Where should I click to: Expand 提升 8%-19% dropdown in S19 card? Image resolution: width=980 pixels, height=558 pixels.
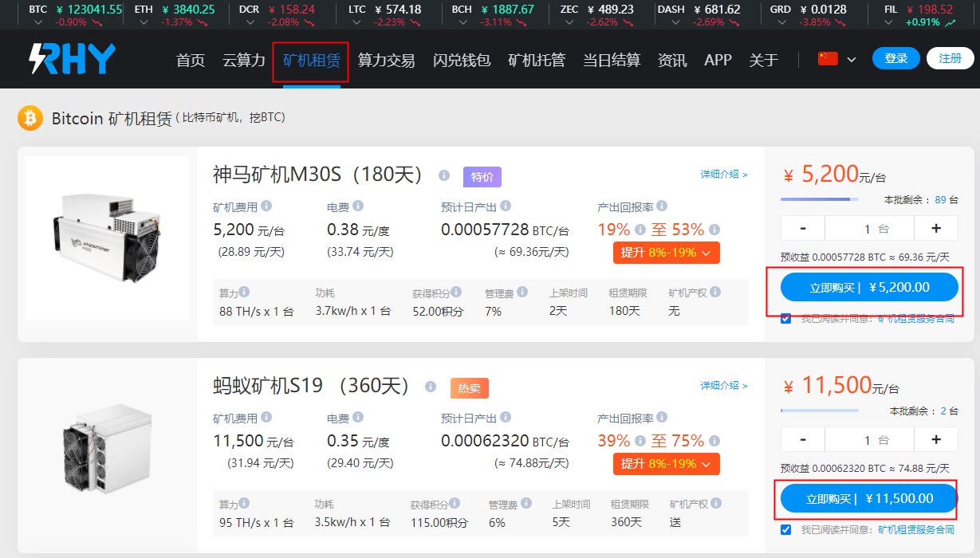(x=667, y=463)
